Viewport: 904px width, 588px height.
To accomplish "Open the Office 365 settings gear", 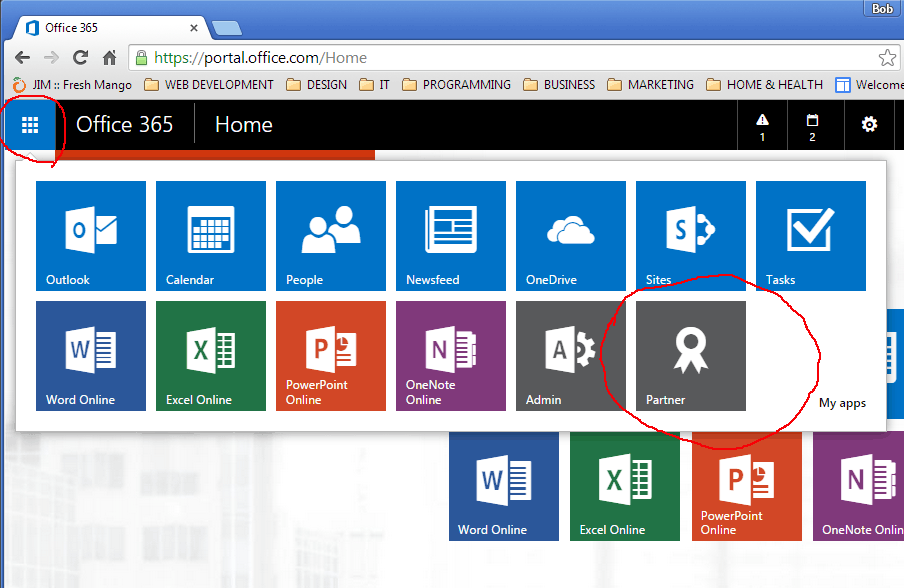I will coord(869,125).
